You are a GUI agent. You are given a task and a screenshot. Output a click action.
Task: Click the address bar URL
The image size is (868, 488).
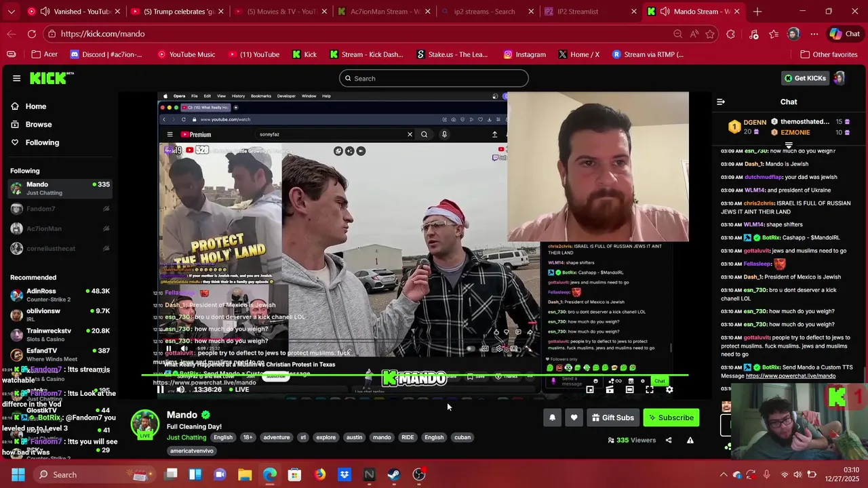[x=102, y=34]
